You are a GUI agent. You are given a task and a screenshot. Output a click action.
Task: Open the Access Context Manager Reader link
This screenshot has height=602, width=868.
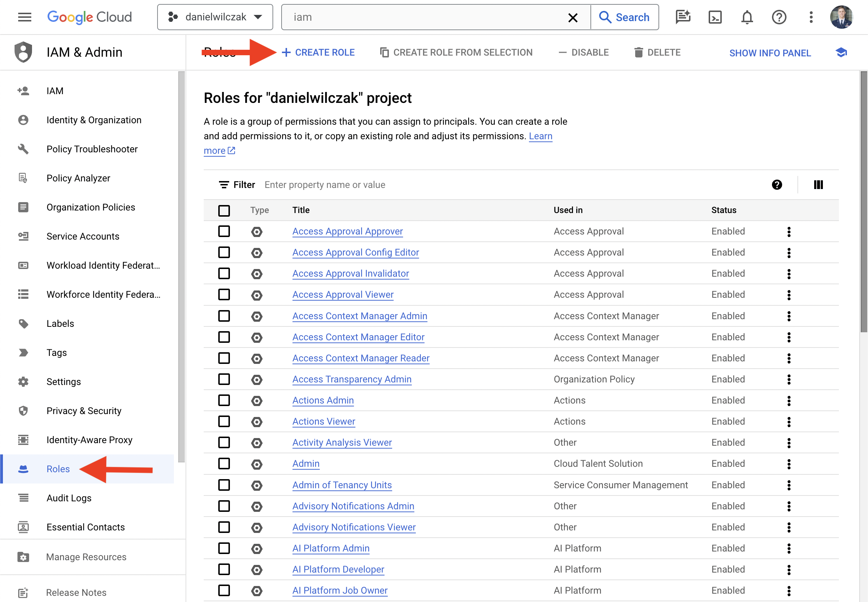click(x=361, y=358)
